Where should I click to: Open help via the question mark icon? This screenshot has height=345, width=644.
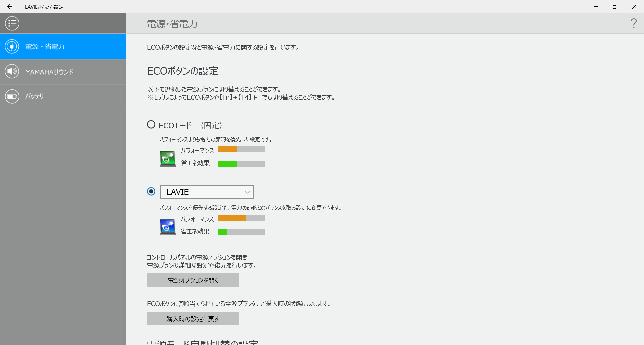click(x=634, y=23)
